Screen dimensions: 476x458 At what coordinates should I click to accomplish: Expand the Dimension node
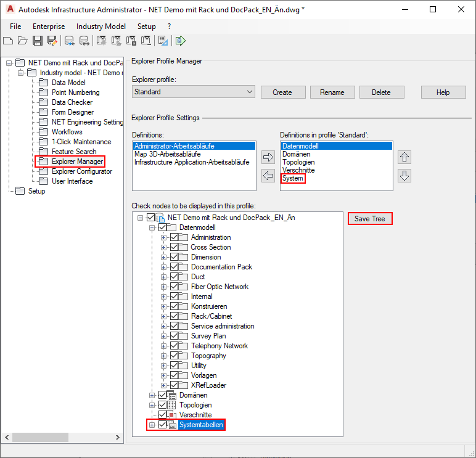tap(163, 258)
